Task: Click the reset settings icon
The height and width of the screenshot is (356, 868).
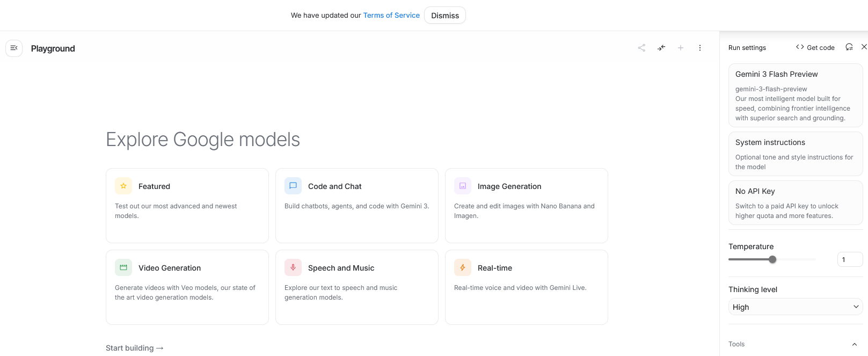Action: coord(849,47)
